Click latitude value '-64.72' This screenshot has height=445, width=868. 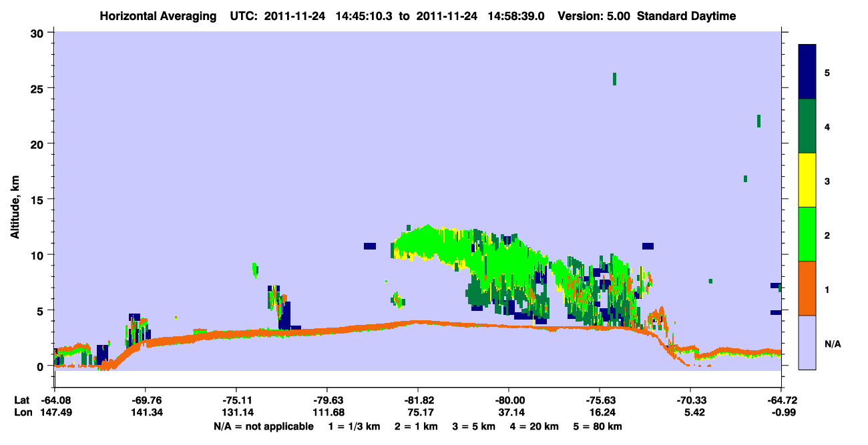click(x=781, y=400)
